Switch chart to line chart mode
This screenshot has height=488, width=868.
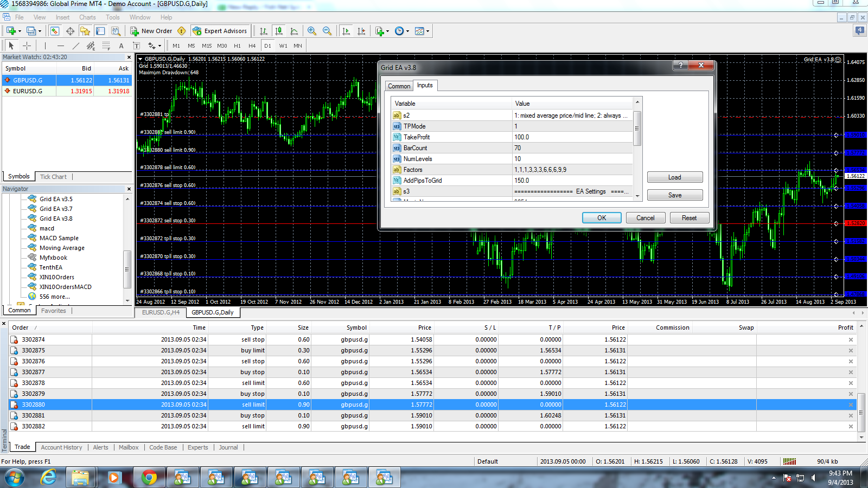pos(294,31)
